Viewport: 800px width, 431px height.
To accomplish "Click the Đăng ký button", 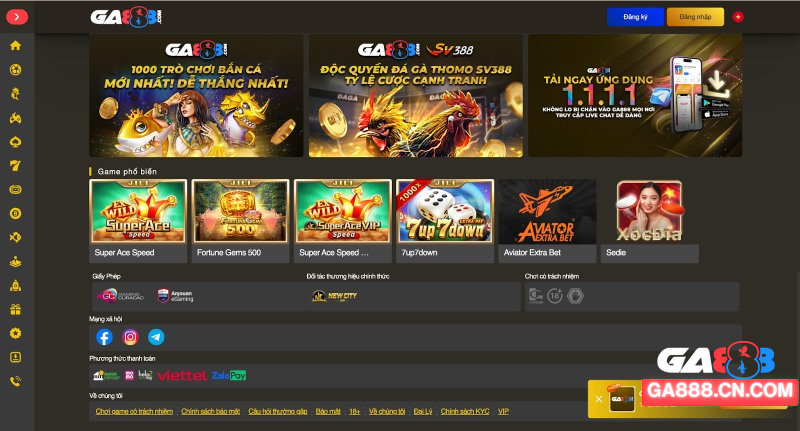I will click(x=635, y=17).
